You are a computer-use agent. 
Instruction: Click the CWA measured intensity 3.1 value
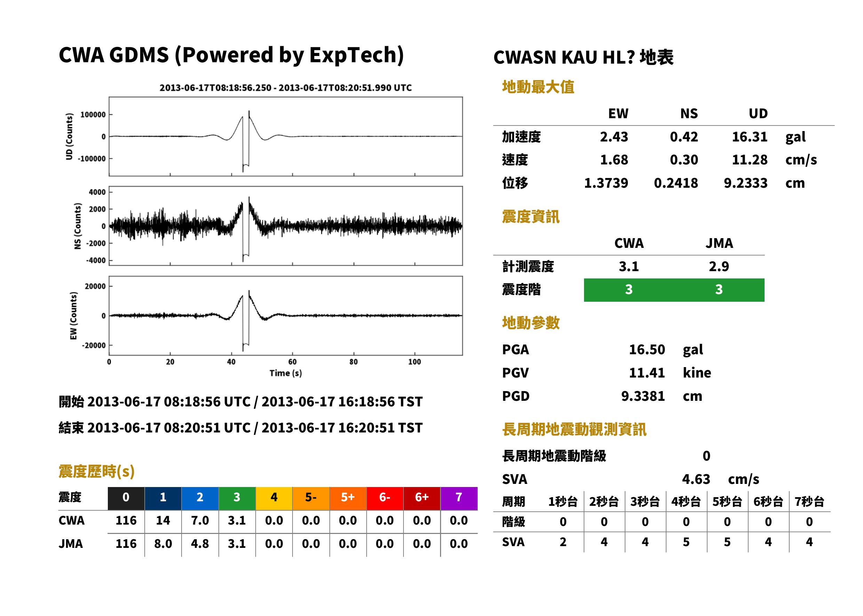point(629,267)
